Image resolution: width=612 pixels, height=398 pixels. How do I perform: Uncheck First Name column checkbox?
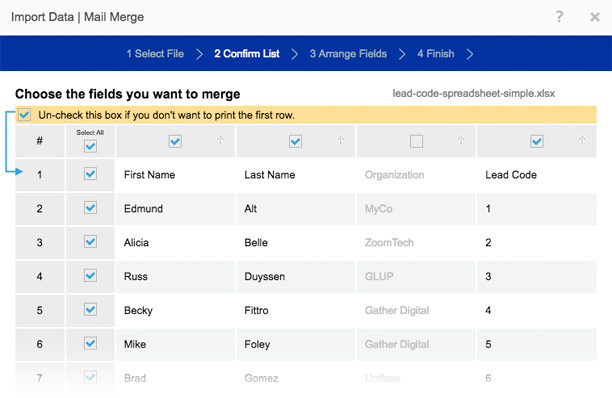pos(175,141)
